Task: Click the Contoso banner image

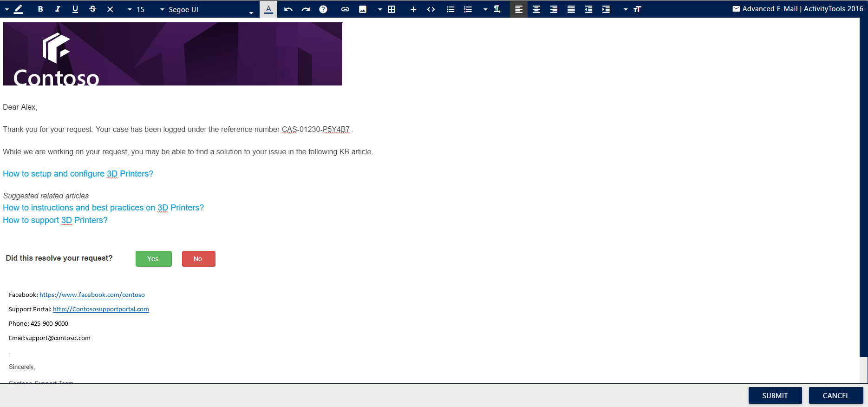Action: click(x=173, y=54)
